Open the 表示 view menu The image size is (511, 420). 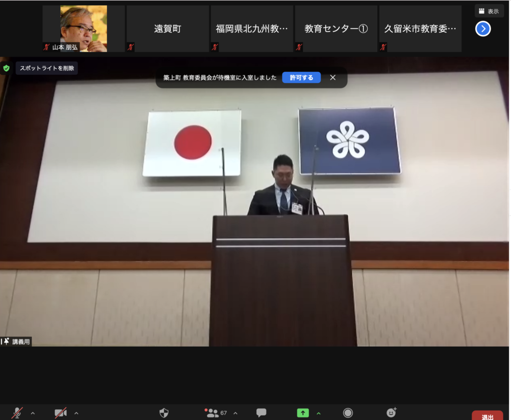pos(489,11)
